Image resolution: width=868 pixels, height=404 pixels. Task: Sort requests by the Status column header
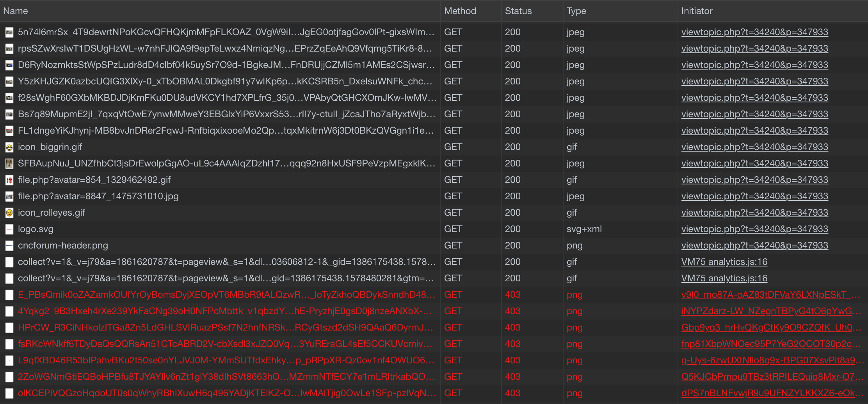(x=518, y=11)
